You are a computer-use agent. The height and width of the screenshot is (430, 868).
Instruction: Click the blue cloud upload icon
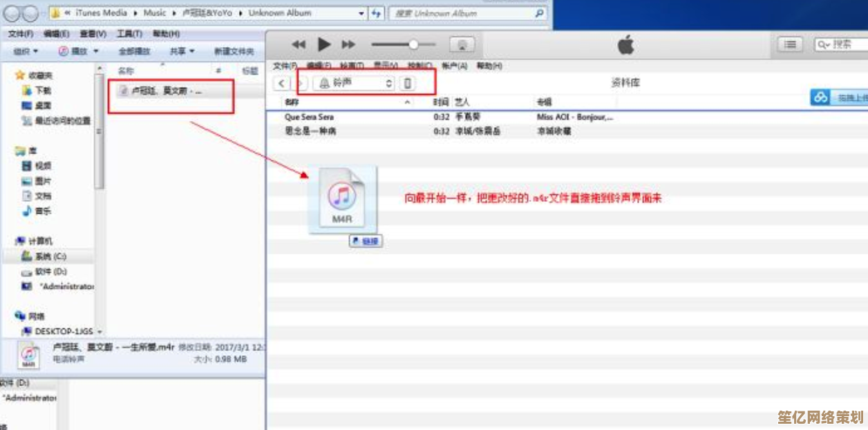point(821,97)
